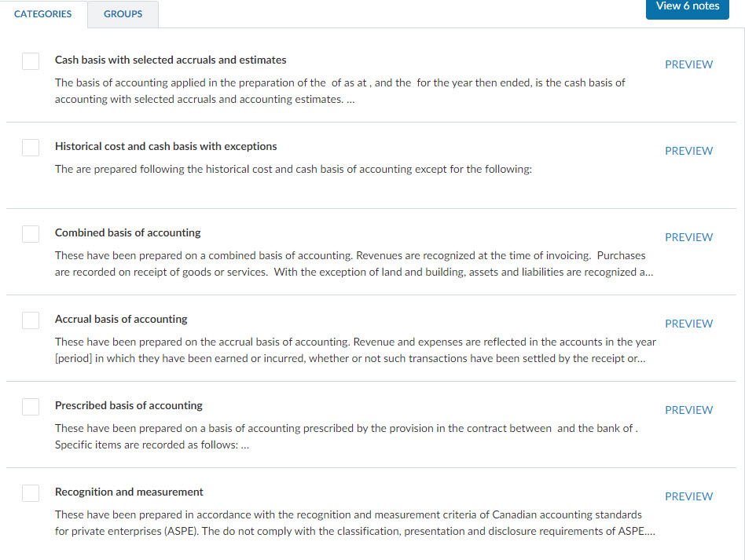Click the Accrual basis of accounting heading
This screenshot has width=745, height=560.
121,320
